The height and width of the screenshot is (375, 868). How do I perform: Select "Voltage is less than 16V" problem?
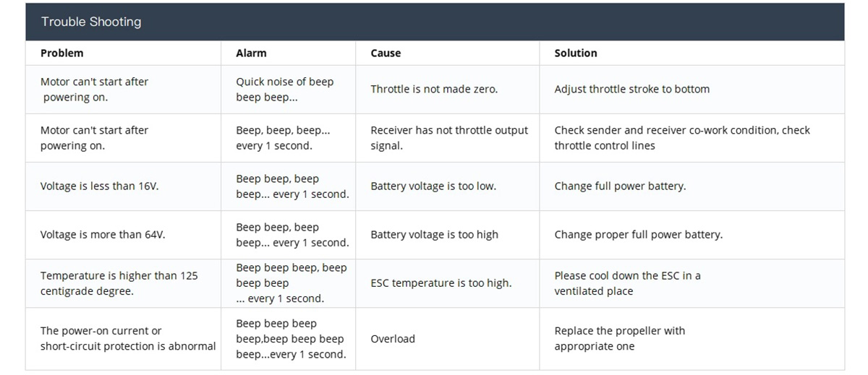[x=99, y=186]
